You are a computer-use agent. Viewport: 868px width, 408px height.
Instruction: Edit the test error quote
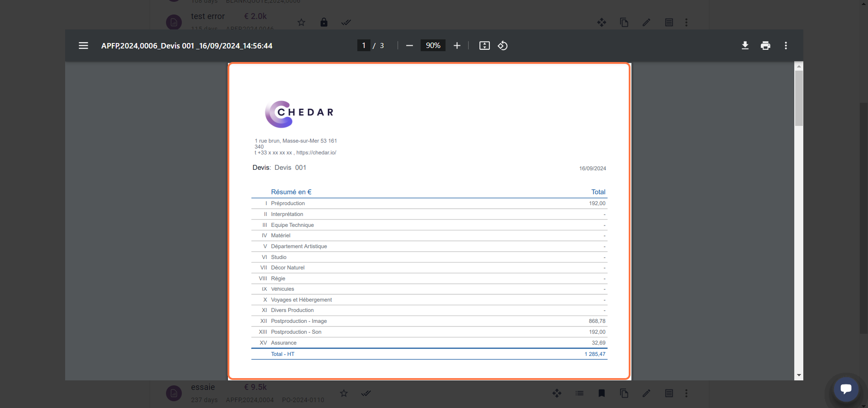pyautogui.click(x=646, y=22)
